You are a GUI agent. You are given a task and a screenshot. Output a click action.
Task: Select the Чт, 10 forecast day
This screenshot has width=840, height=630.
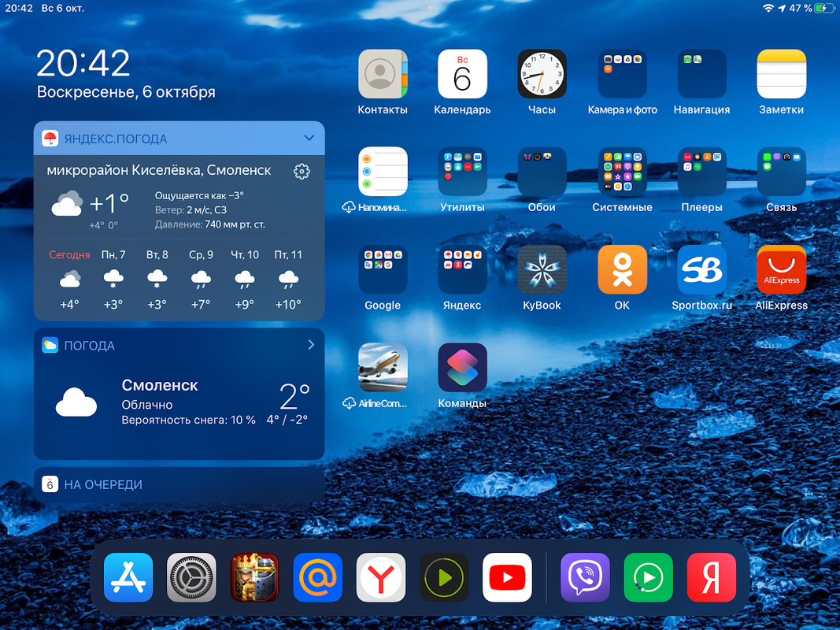(245, 280)
